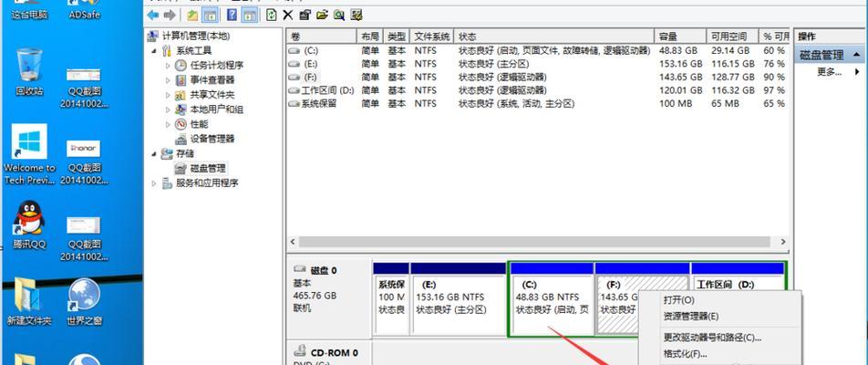
Task: Click the gray Forward arrow in toolbar
Action: [x=170, y=15]
